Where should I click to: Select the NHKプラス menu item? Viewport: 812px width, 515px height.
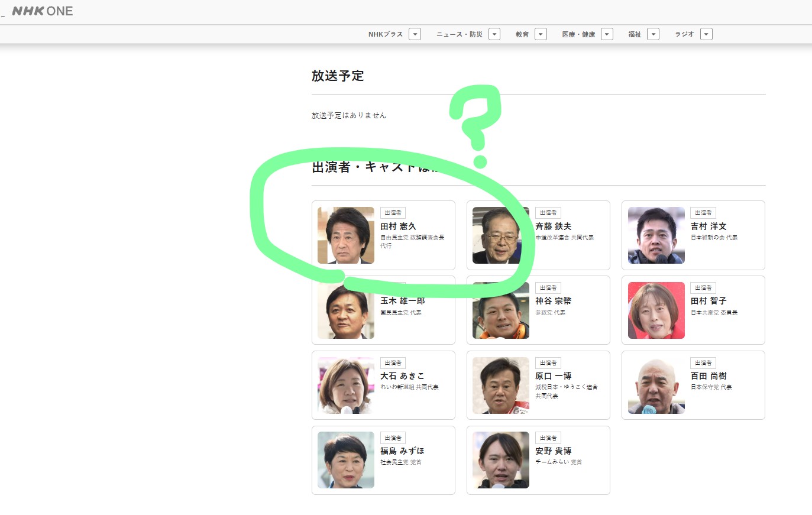click(385, 34)
